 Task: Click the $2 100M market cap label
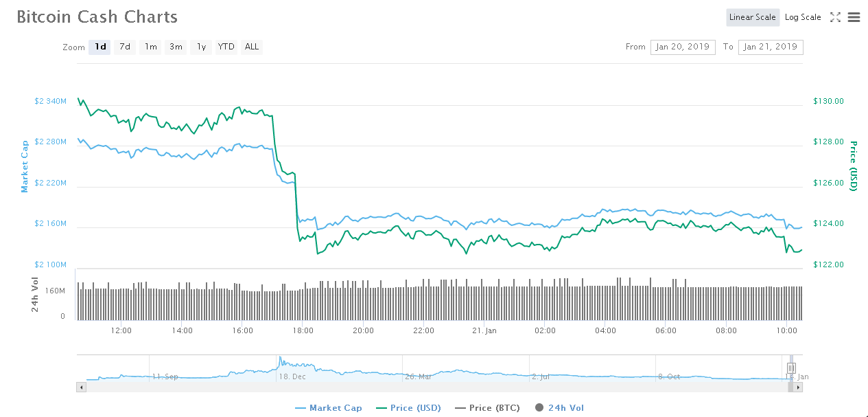point(51,264)
